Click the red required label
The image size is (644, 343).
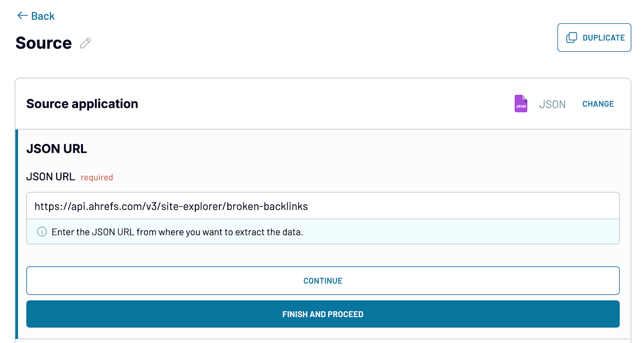click(96, 177)
